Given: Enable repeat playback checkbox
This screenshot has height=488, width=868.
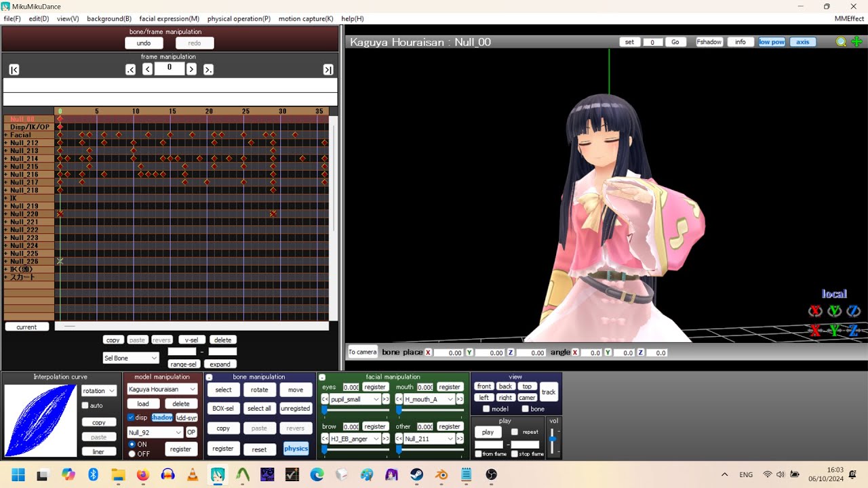Looking at the screenshot, I should tap(515, 432).
